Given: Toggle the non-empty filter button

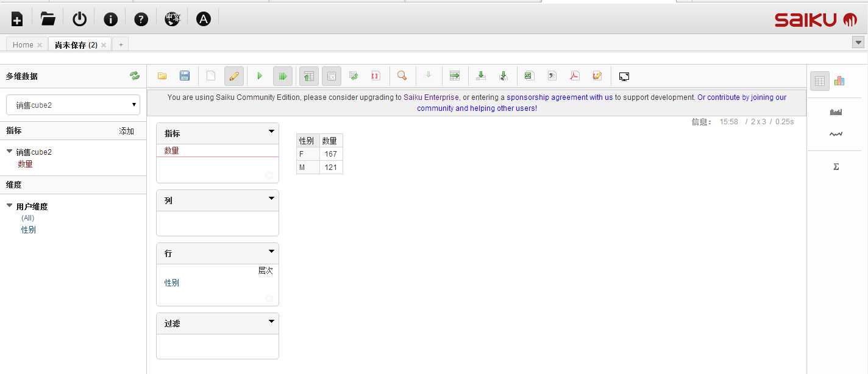Looking at the screenshot, I should [x=332, y=76].
